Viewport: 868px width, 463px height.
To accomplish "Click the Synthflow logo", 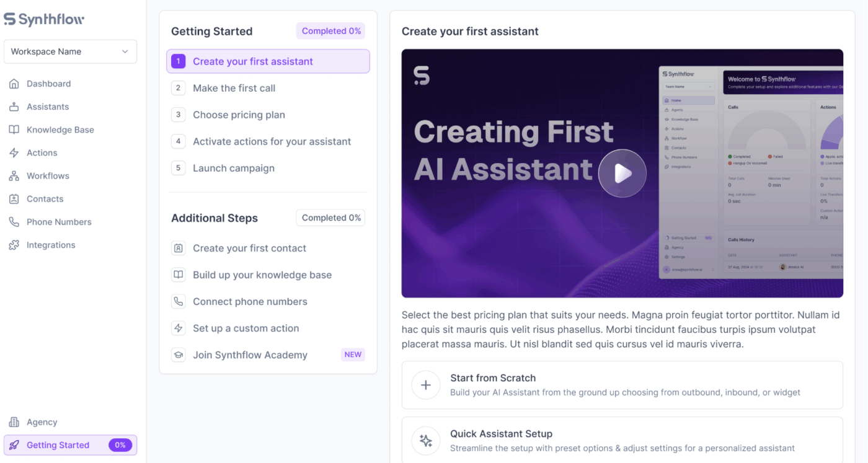I will tap(44, 19).
